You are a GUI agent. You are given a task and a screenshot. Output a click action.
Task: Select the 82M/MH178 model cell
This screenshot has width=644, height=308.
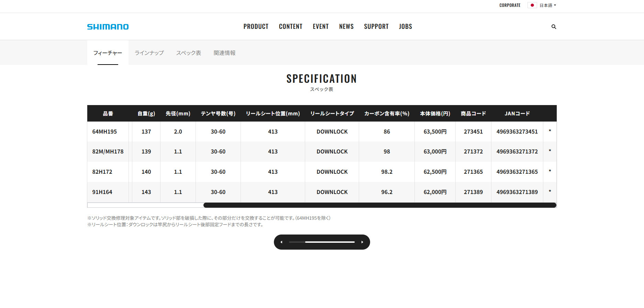[108, 151]
